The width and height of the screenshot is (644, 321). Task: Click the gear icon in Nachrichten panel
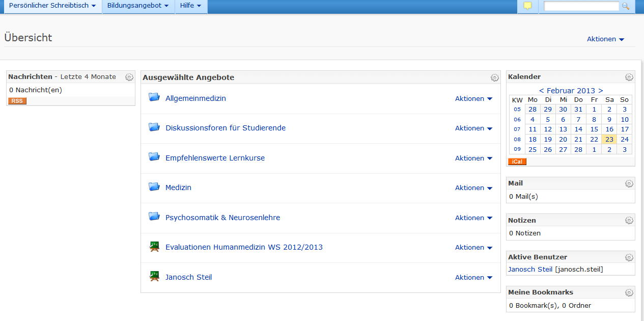click(129, 77)
